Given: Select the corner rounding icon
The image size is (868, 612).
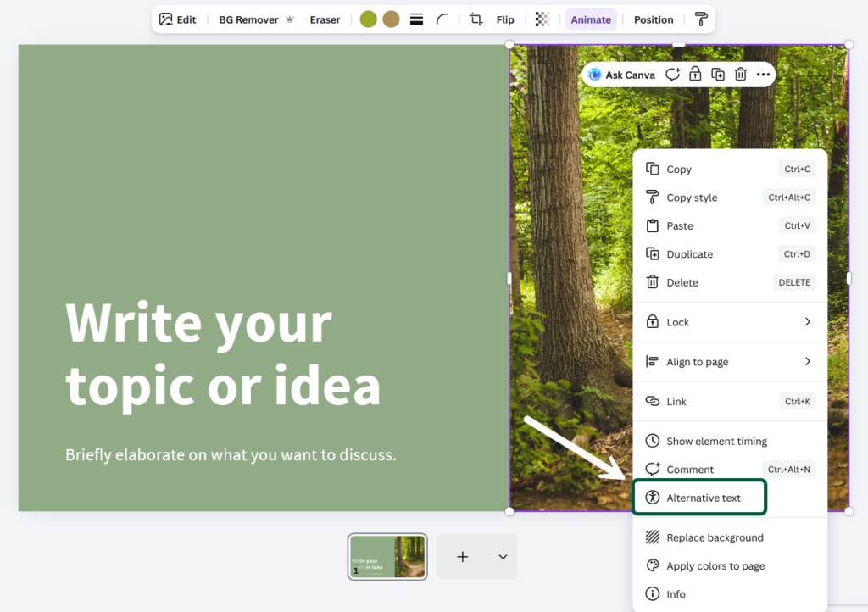Looking at the screenshot, I should (442, 19).
